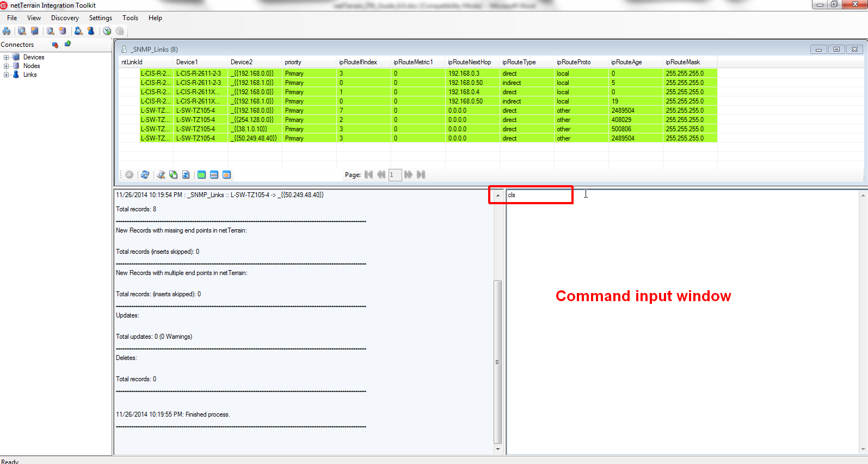Click the green table view icon under the grid
The height and width of the screenshot is (464, 868).
[201, 175]
